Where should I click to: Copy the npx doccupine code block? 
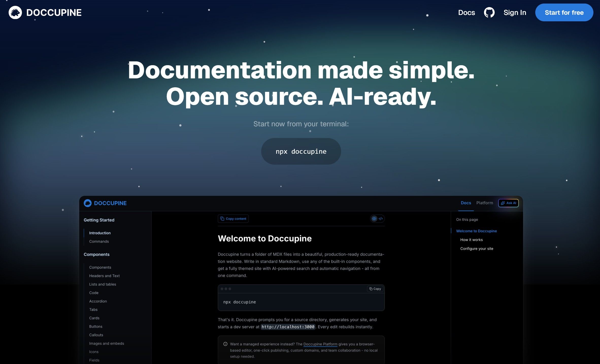click(375, 289)
